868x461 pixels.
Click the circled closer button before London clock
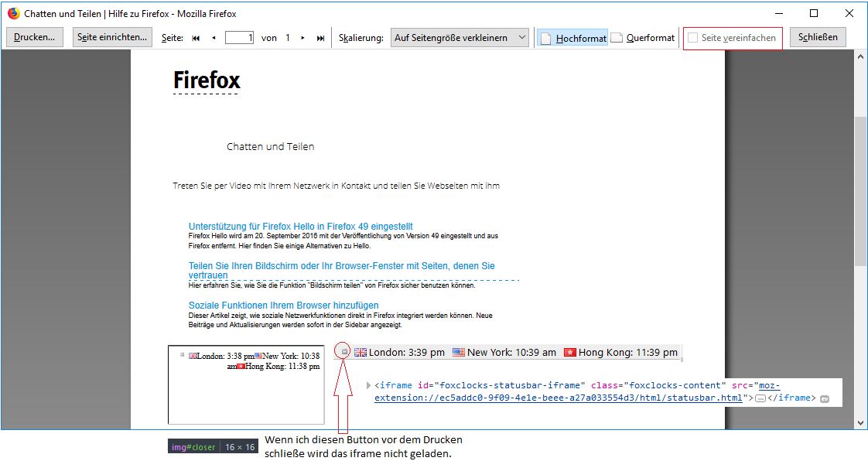point(345,352)
